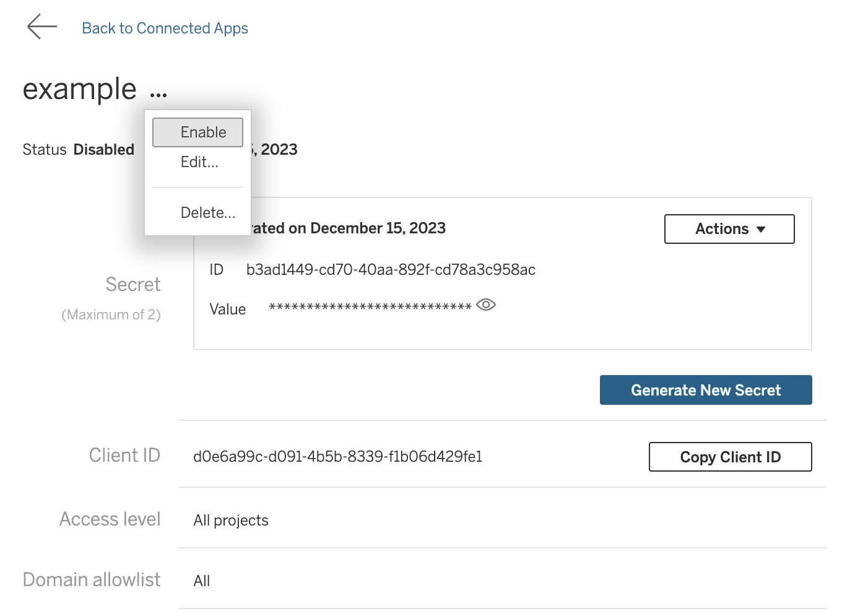This screenshot has width=868, height=614.
Task: Choose Edit... in the popup menu
Action: (199, 162)
